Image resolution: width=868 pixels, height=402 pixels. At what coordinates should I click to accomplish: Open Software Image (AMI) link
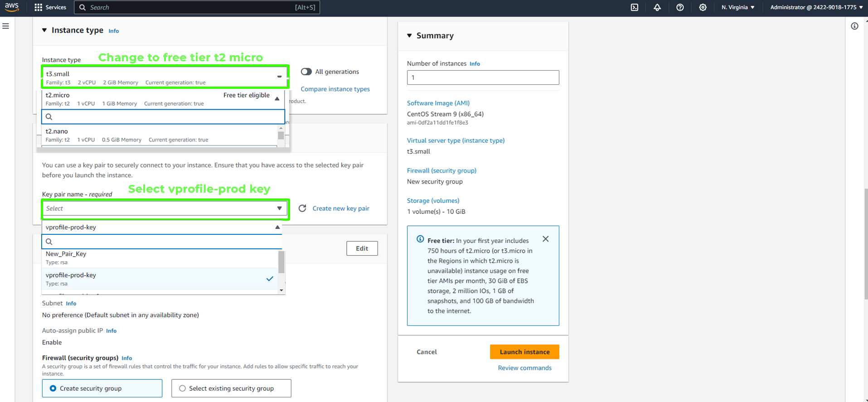pyautogui.click(x=438, y=103)
